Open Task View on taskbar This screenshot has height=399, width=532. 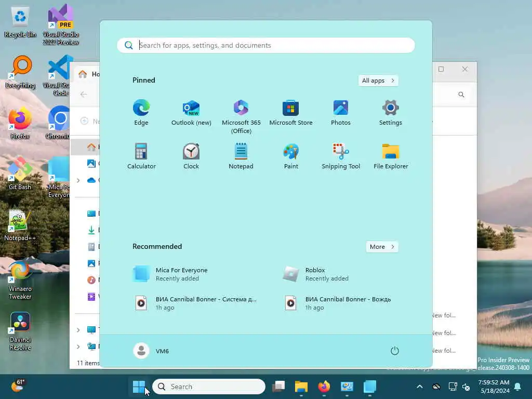[x=278, y=387]
